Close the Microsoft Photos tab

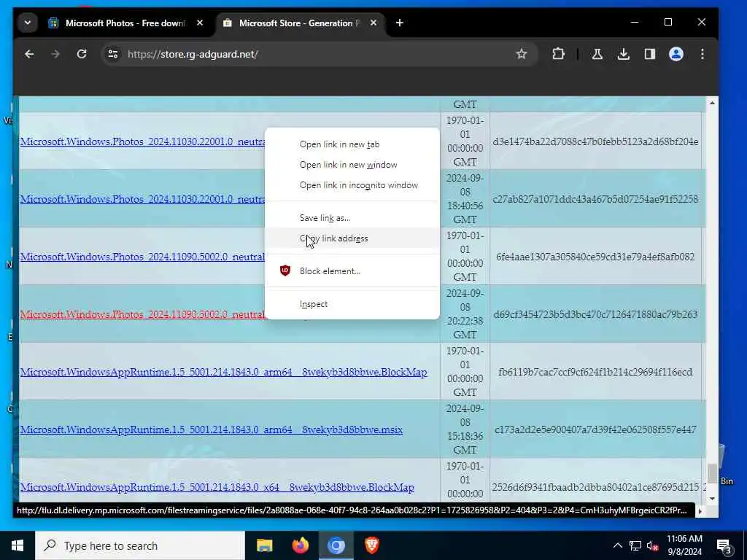[200, 23]
